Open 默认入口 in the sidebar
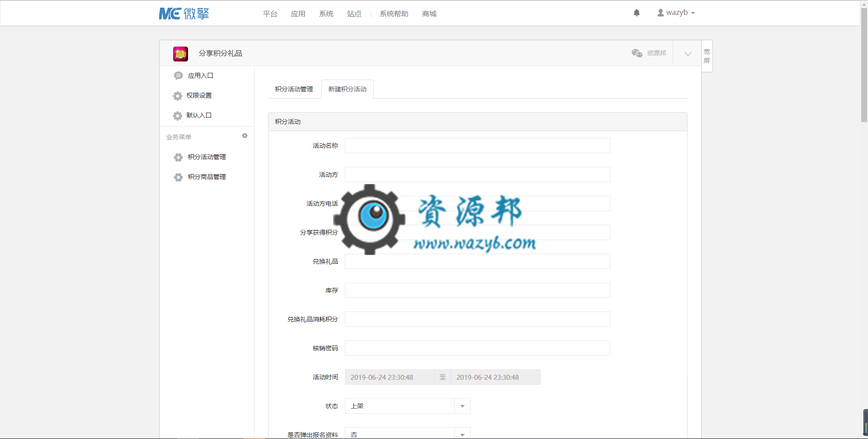Image resolution: width=868 pixels, height=439 pixels. click(x=199, y=115)
